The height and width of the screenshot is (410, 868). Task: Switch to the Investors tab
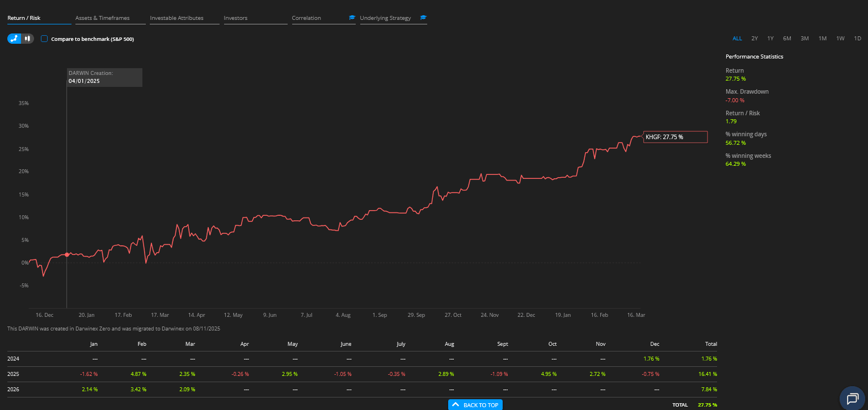[235, 18]
